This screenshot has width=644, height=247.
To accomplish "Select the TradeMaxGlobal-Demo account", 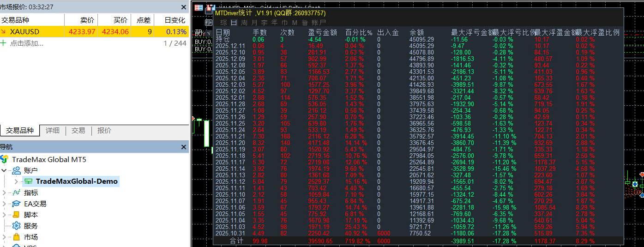I will point(77,181).
